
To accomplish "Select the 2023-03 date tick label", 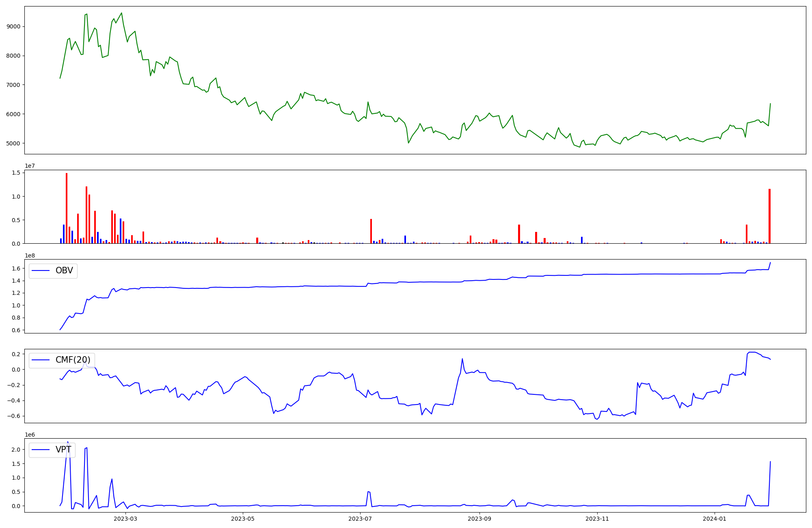I will (125, 519).
